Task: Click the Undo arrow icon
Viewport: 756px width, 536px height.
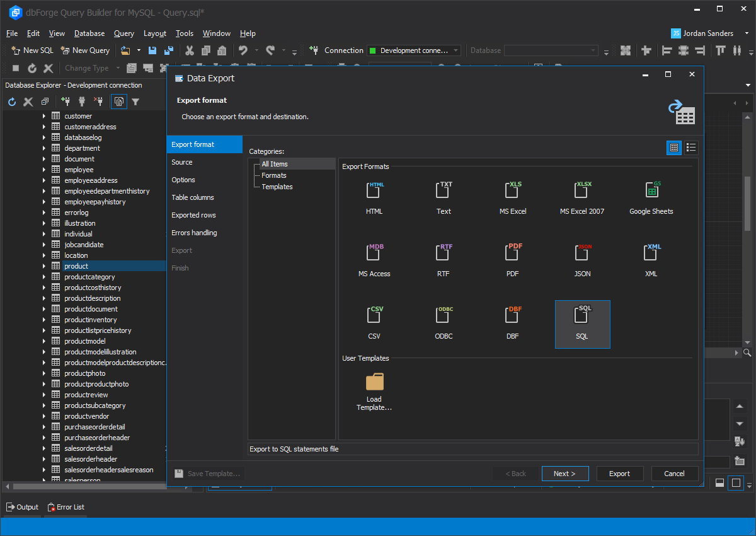Action: [243, 50]
